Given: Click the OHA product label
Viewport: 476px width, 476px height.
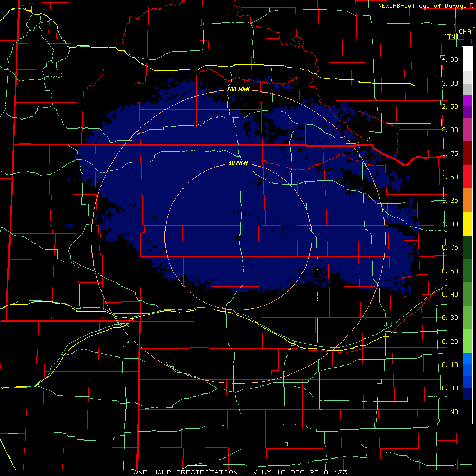Looking at the screenshot, I should (465, 31).
